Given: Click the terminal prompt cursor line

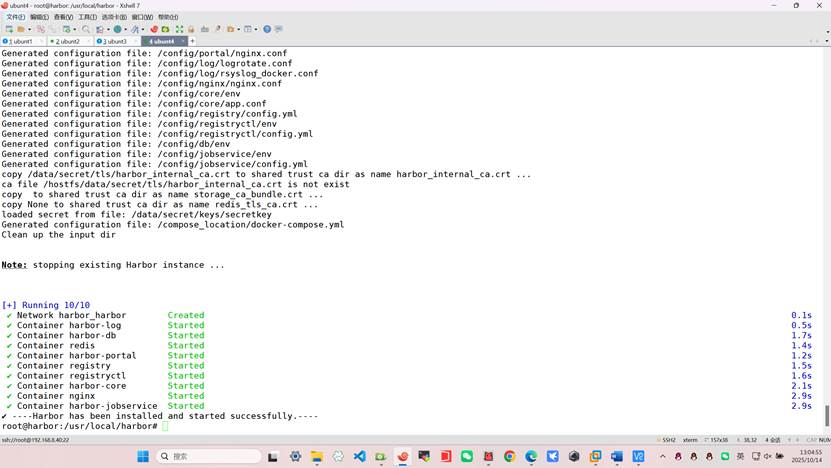Looking at the screenshot, I should (85, 426).
